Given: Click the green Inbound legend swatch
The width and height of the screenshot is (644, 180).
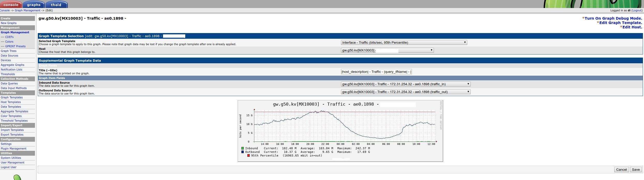Looking at the screenshot, I should tap(242, 148).
